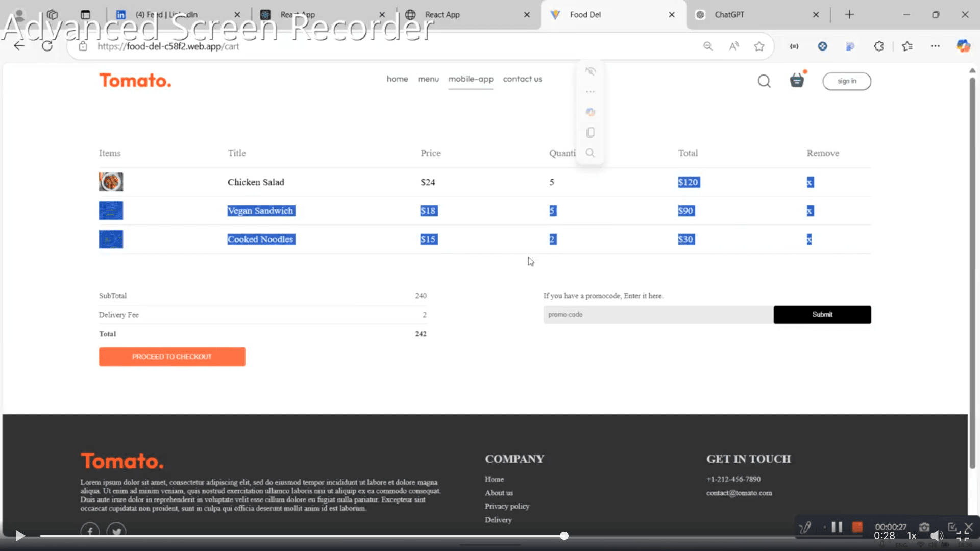980x551 pixels.
Task: Click the Tomato. header logo
Action: [x=135, y=81]
